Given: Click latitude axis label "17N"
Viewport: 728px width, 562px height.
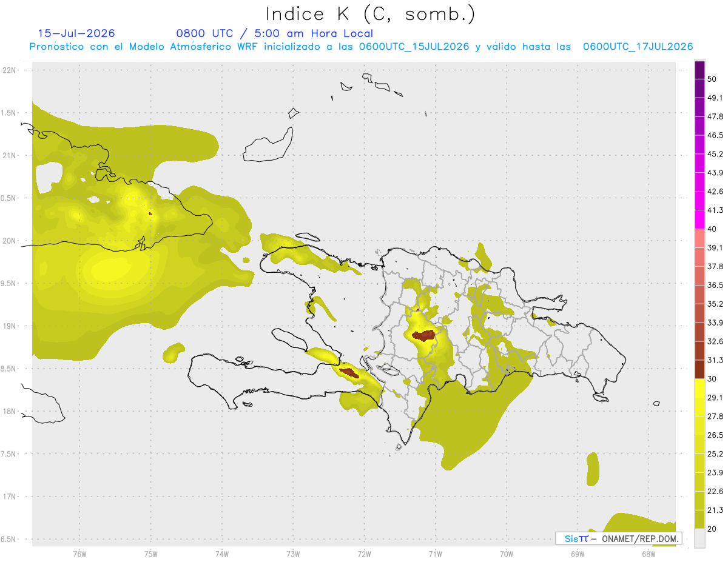Looking at the screenshot, I should click(x=10, y=497).
